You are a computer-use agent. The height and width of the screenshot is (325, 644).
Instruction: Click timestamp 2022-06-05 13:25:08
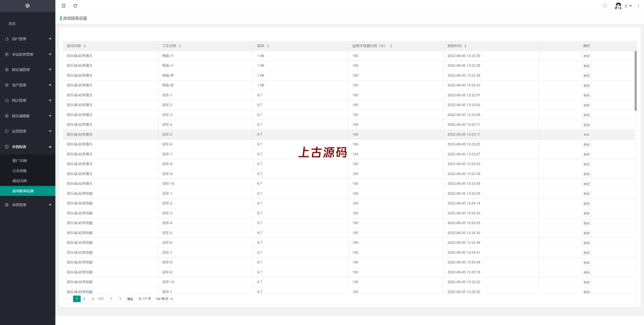click(x=464, y=263)
